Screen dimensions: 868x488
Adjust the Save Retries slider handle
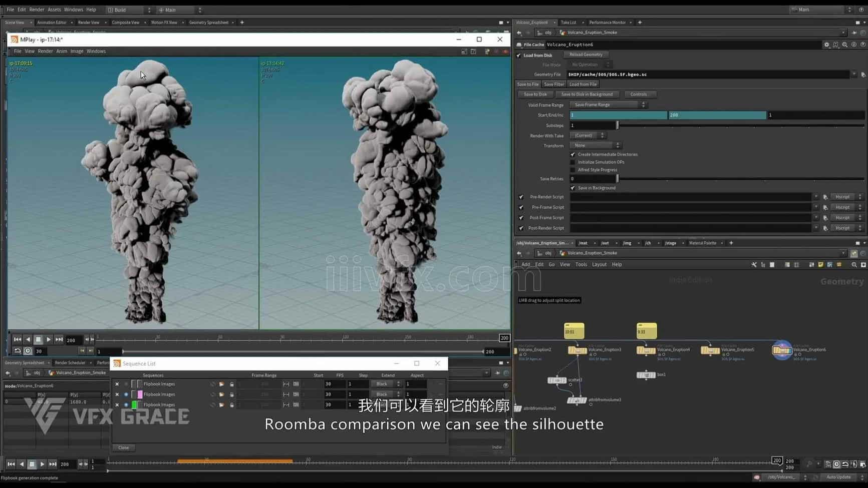coord(618,179)
